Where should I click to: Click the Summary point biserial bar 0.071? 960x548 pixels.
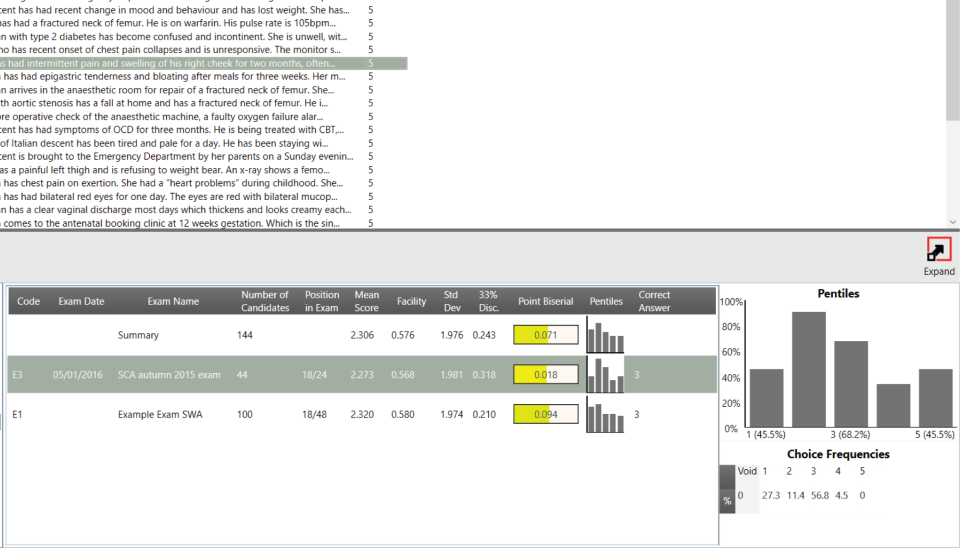[x=545, y=336]
